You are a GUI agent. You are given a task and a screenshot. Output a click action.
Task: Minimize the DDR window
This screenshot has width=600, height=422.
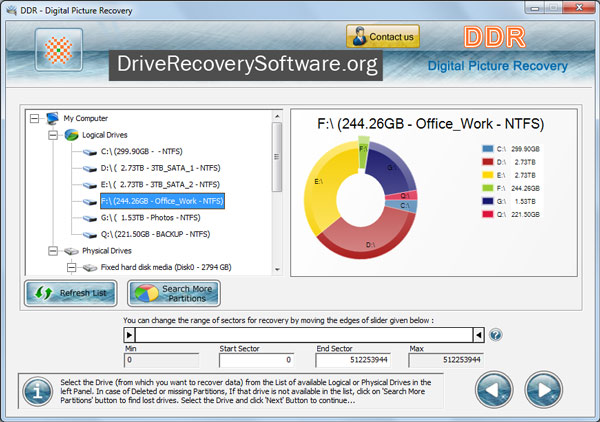[535, 7]
